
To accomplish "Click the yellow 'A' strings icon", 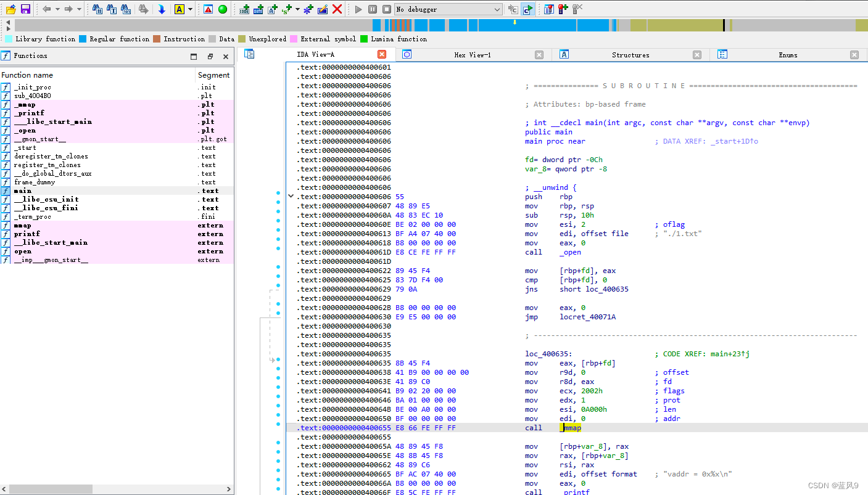I will click(180, 9).
